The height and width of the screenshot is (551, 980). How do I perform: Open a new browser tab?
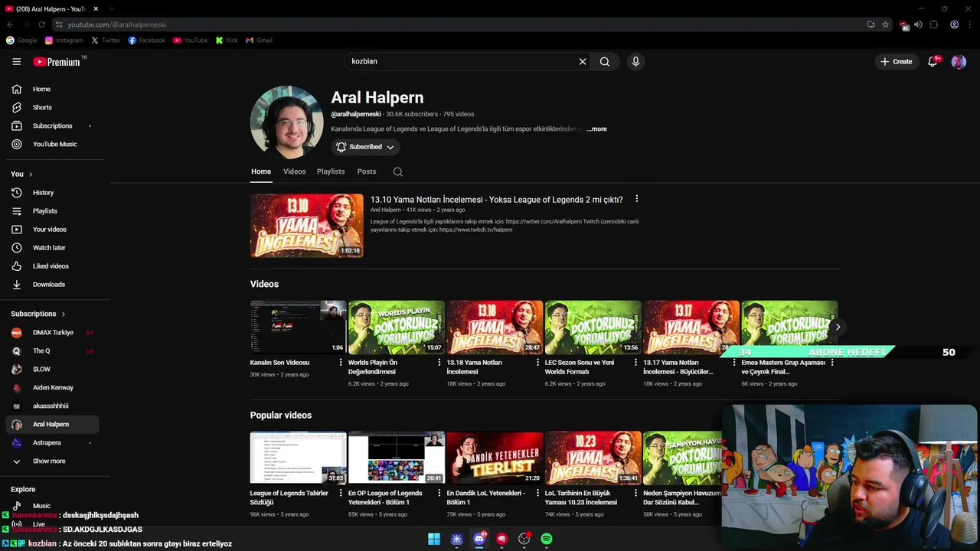point(113,8)
